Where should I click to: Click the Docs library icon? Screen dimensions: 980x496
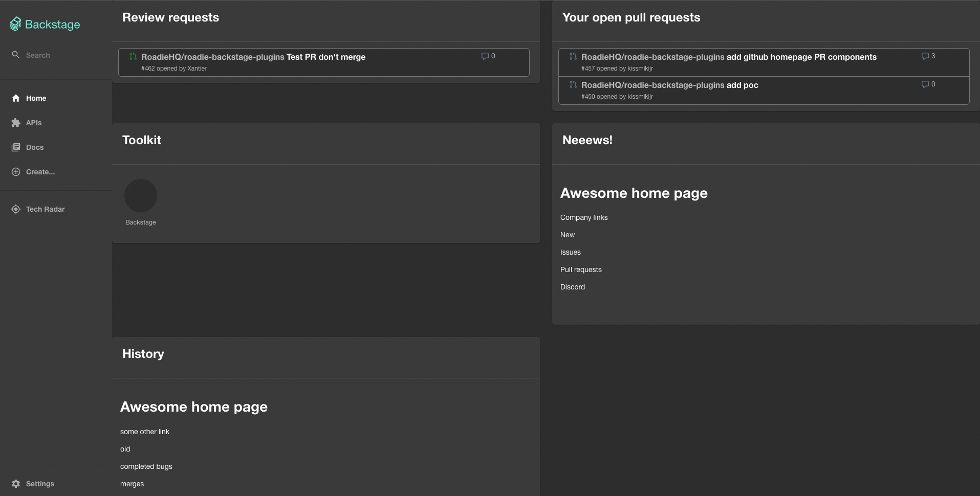(16, 147)
